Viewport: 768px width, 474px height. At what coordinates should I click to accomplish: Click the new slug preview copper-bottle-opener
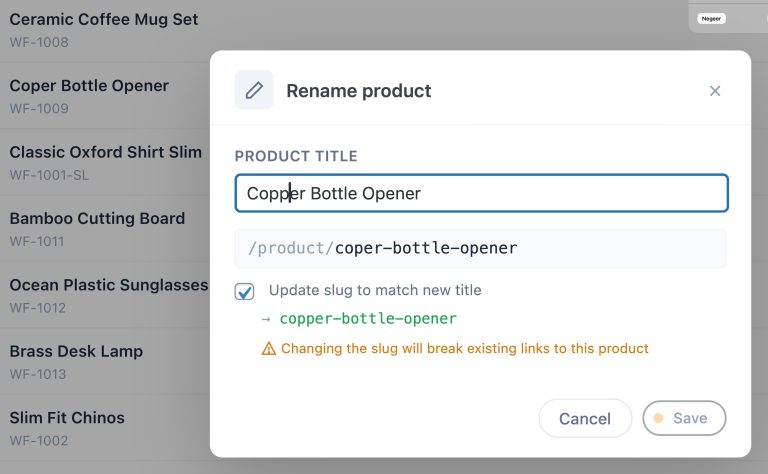click(368, 319)
